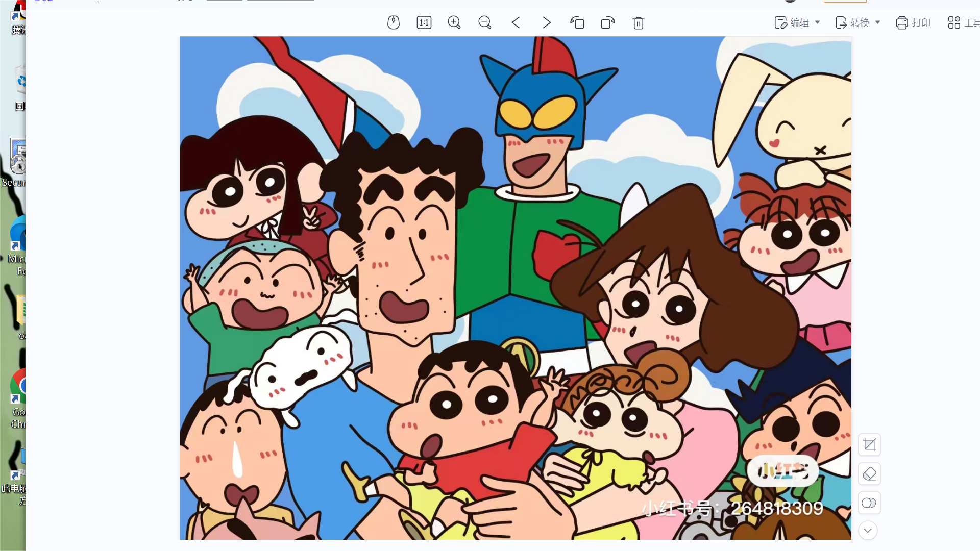Viewport: 980px width, 551px height.
Task: Rotate the image counterclockwise
Action: click(x=577, y=22)
